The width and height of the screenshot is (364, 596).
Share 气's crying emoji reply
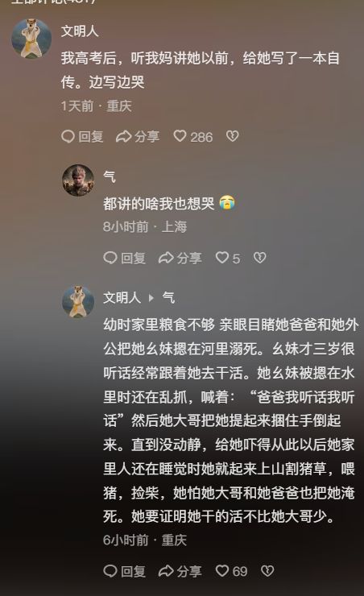tap(180, 258)
